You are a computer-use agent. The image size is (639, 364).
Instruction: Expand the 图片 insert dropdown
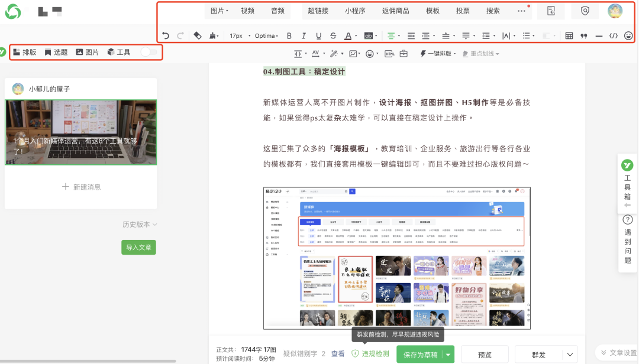pyautogui.click(x=220, y=11)
